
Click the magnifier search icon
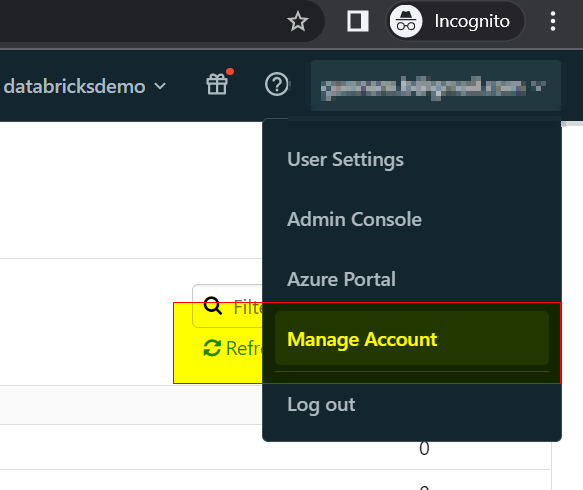pyautogui.click(x=213, y=306)
